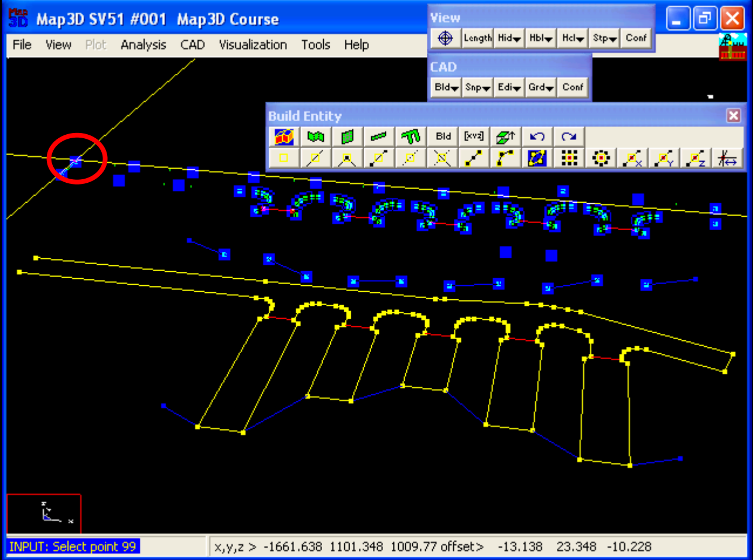This screenshot has height=560, width=753.
Task: Click the Length button in View toolbar
Action: pos(478,38)
